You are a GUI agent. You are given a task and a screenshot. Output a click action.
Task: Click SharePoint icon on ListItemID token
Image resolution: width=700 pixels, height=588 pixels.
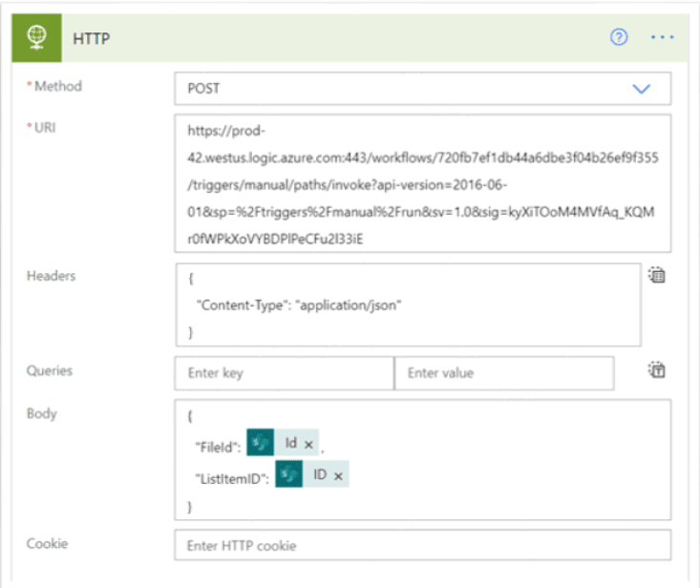tap(289, 474)
